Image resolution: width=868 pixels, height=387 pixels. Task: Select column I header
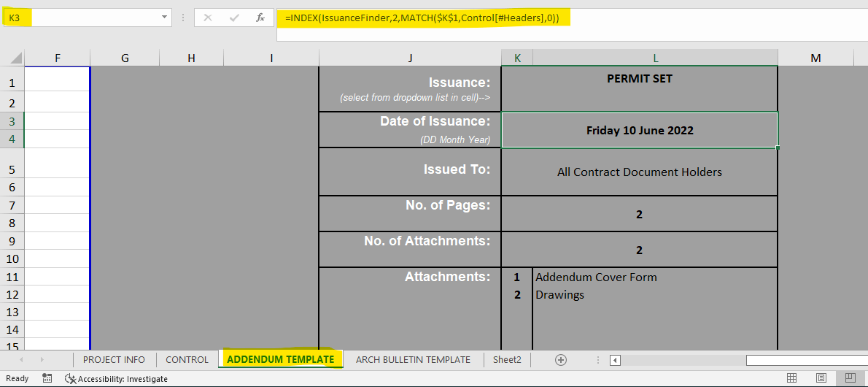click(x=271, y=58)
